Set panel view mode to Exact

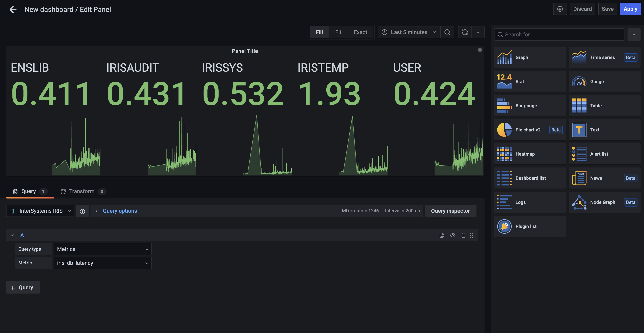click(x=360, y=32)
